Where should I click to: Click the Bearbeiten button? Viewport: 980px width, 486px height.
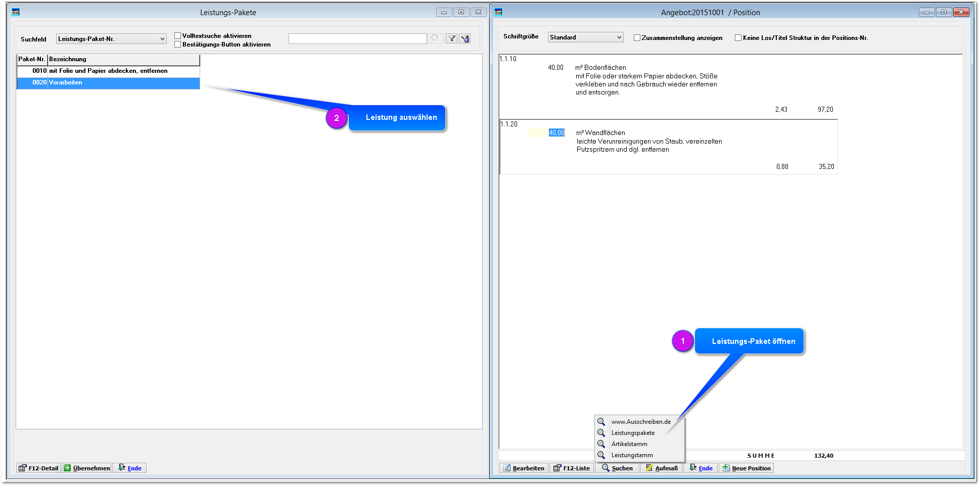click(524, 468)
